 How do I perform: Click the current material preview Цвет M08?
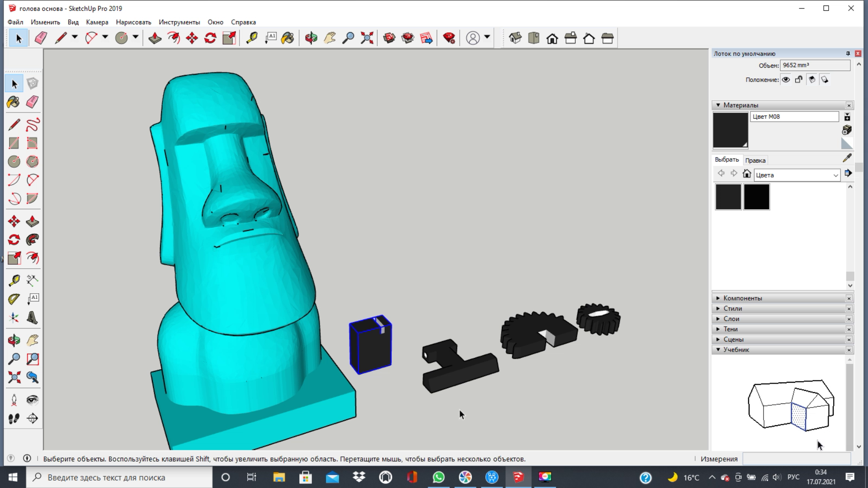[x=731, y=130]
